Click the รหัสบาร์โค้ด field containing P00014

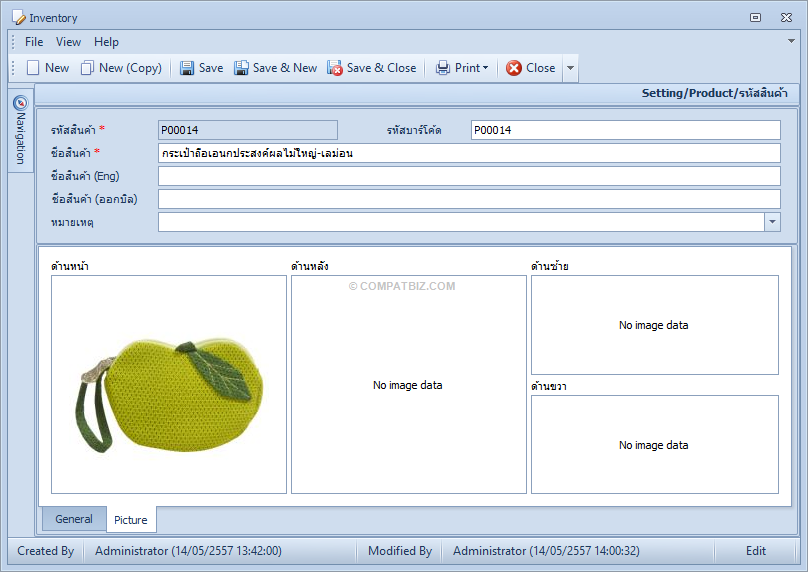click(x=626, y=130)
